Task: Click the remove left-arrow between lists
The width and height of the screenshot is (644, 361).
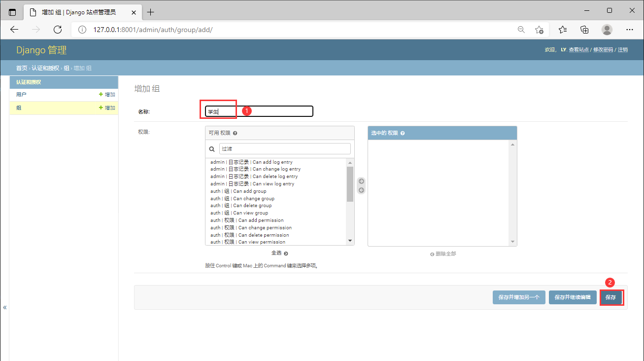Action: click(361, 190)
